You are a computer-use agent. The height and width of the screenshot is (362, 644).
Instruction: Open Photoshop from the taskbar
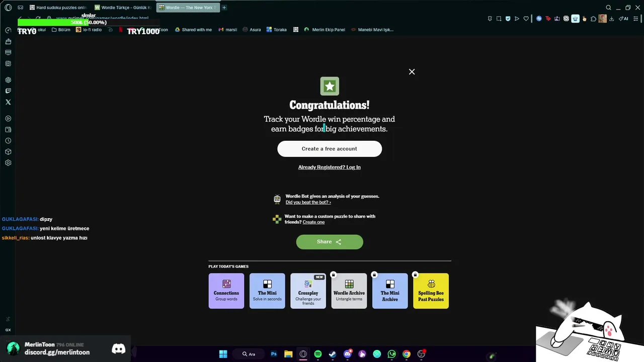coord(274,354)
